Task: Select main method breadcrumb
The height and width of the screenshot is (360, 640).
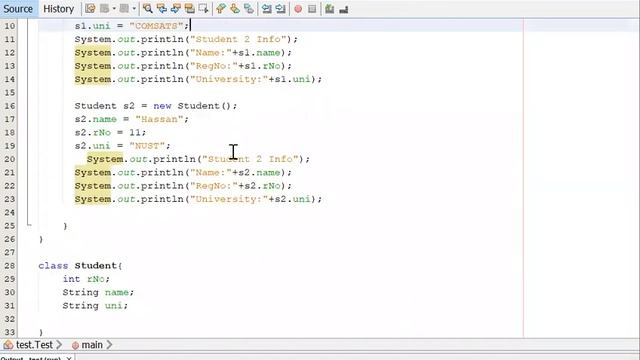Action: 92,345
